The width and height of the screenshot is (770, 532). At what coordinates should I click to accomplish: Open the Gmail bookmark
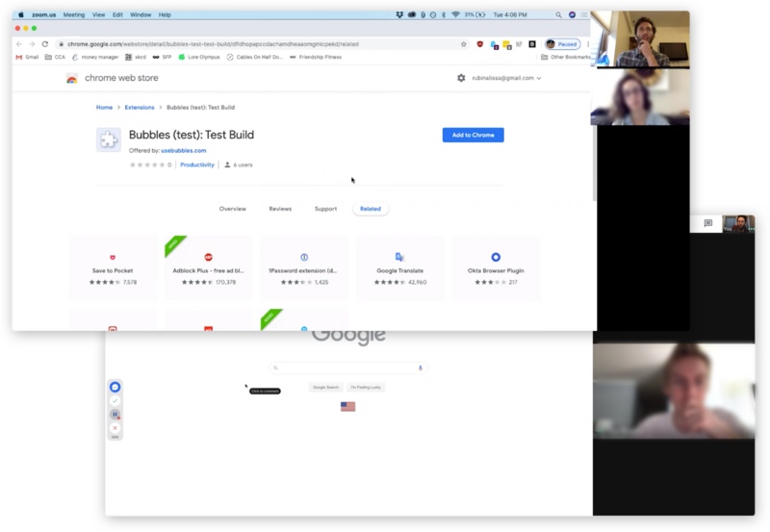click(27, 58)
